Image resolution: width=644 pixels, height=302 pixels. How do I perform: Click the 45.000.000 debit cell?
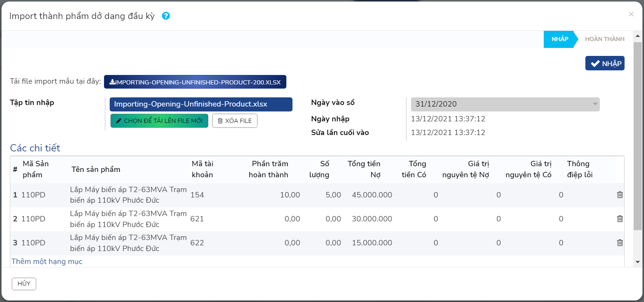(372, 195)
